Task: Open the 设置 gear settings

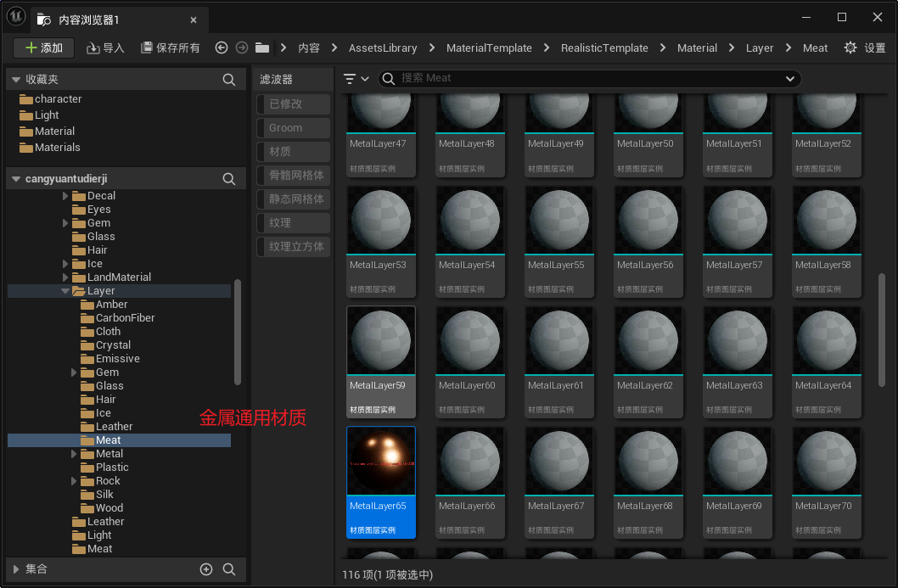Action: (x=864, y=48)
